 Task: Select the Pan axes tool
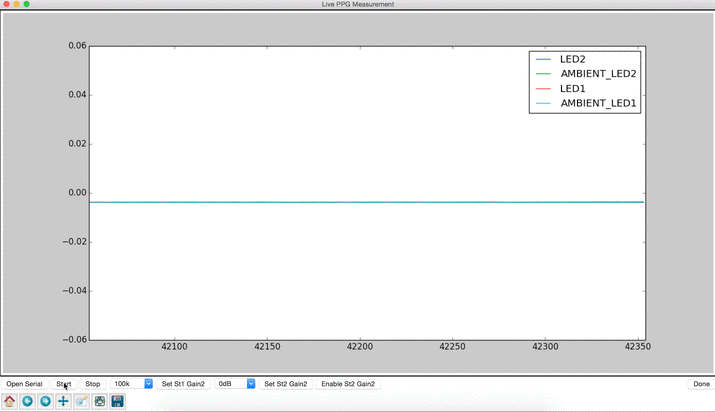[63, 402]
